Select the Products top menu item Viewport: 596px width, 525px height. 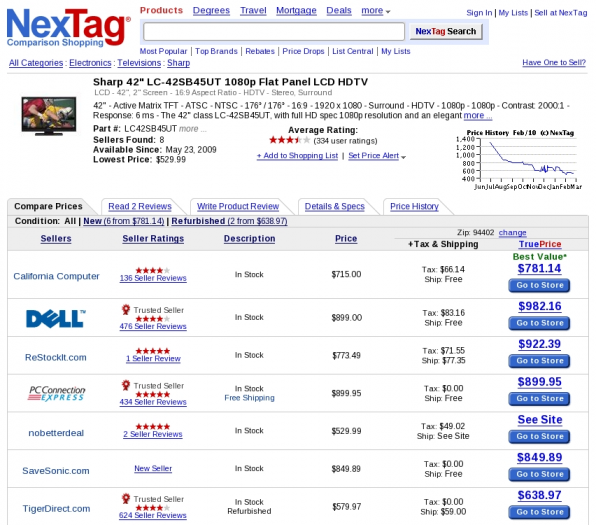click(161, 10)
